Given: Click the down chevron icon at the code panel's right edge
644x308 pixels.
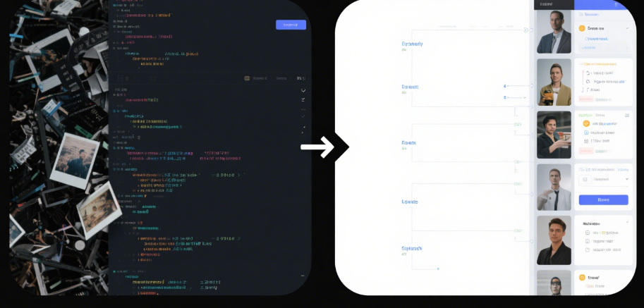Looking at the screenshot, I should point(303,91).
